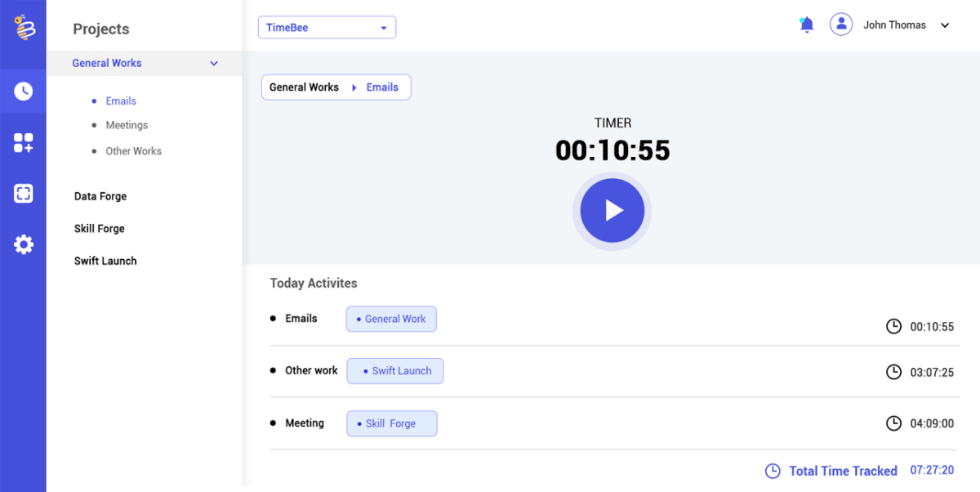Open the John Thomas account menu arrow
This screenshot has width=980, height=492.
[x=945, y=25]
